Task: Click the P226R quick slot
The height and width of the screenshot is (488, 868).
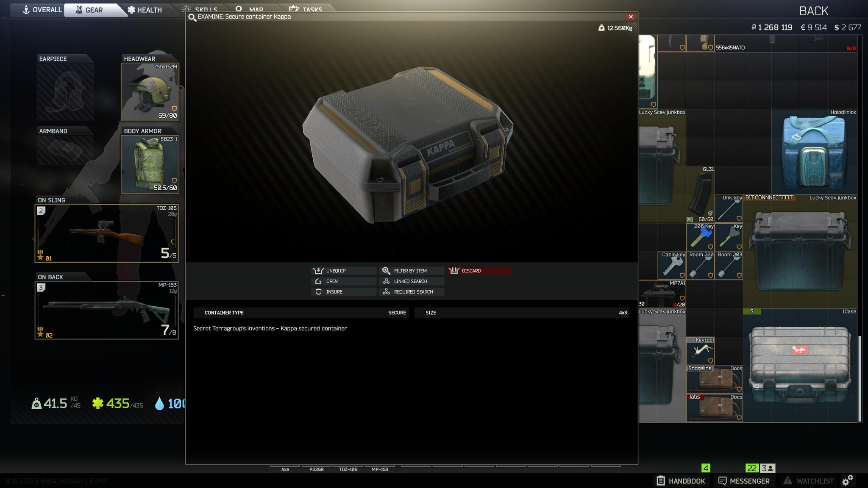Action: point(317,469)
